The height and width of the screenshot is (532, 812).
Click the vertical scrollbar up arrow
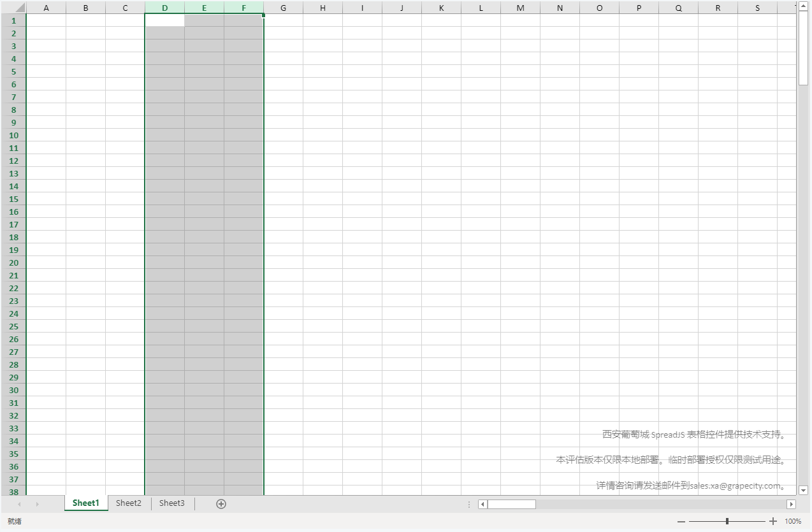803,6
